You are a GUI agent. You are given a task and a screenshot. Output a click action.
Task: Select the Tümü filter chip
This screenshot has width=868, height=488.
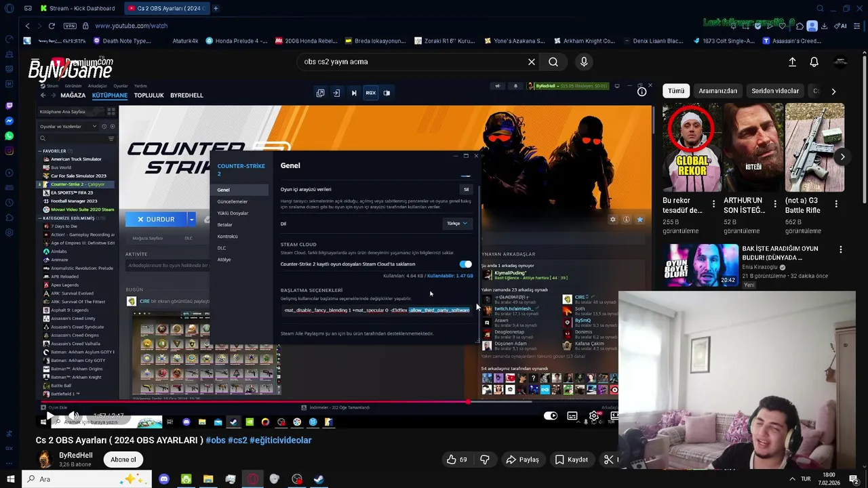pos(676,91)
